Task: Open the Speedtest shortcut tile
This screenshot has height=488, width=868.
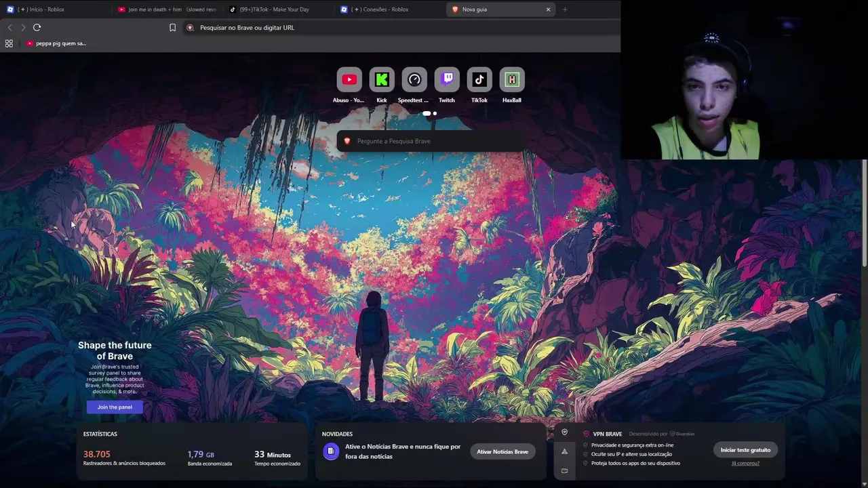Action: [414, 80]
